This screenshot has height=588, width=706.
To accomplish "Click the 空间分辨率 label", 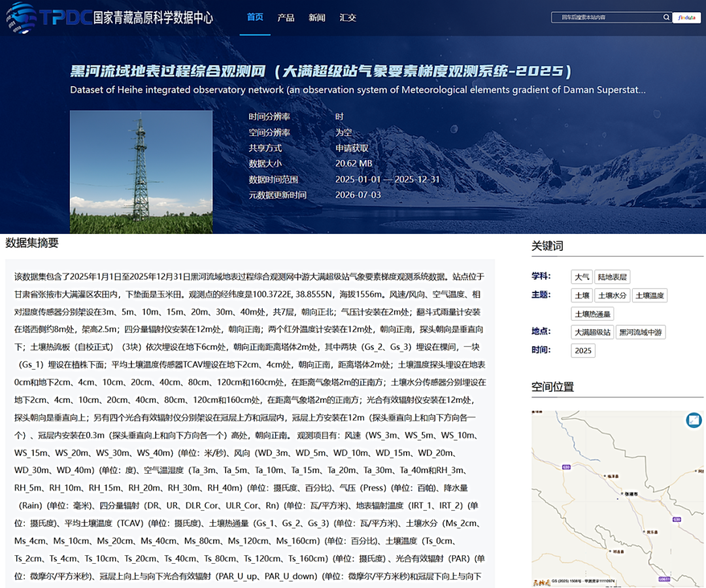I will 269,132.
